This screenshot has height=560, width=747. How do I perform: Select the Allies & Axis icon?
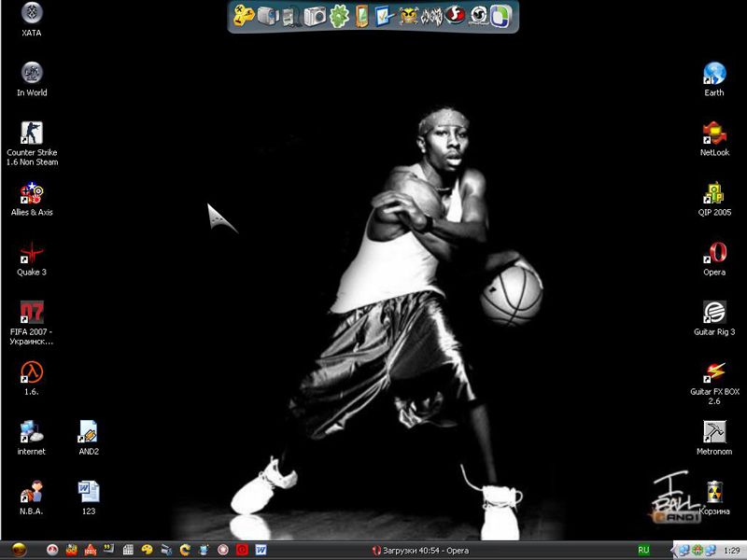coord(32,193)
